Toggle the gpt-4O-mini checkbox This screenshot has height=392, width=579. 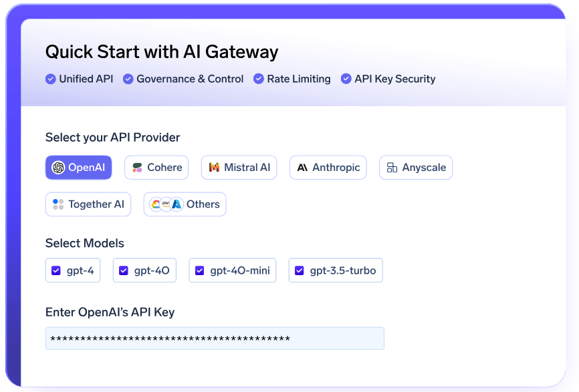coord(199,270)
